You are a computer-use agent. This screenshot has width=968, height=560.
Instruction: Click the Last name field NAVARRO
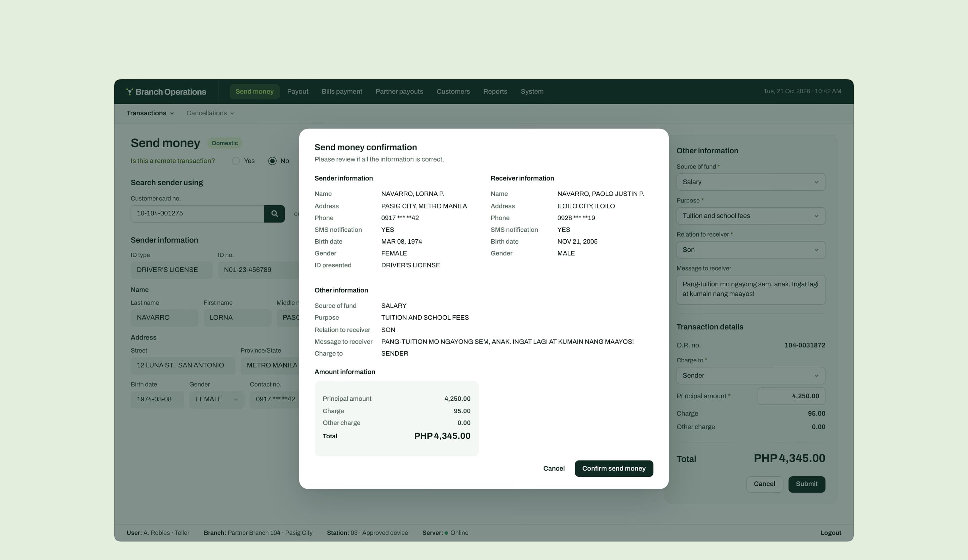point(164,318)
